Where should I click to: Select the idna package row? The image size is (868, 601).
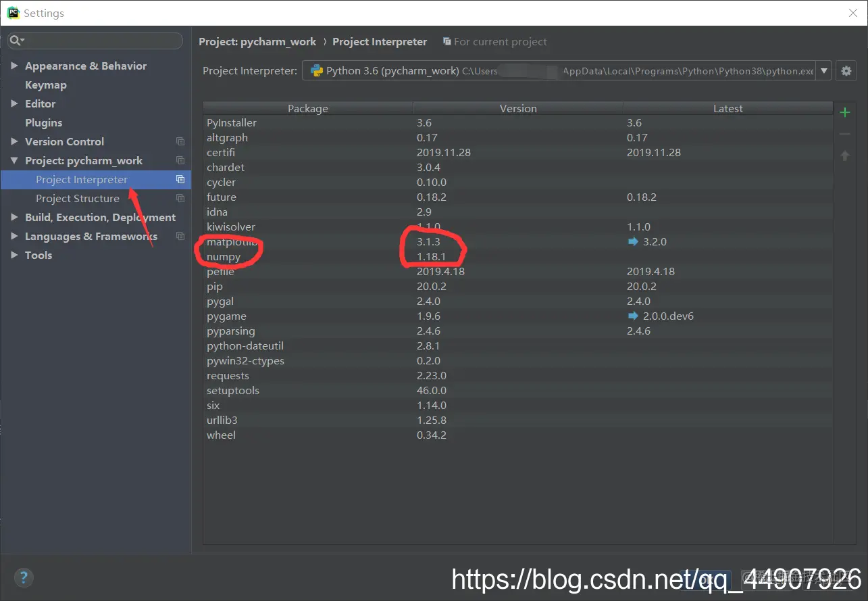point(518,212)
